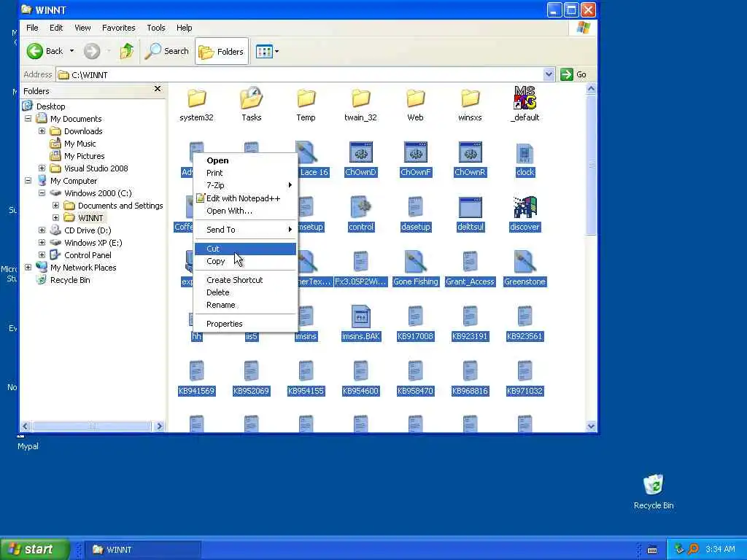Expand the Visual Studio 2008 node
This screenshot has width=747, height=560.
42,168
